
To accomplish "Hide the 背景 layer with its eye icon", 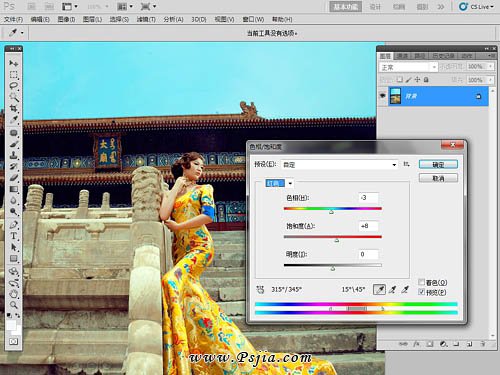I will (382, 96).
